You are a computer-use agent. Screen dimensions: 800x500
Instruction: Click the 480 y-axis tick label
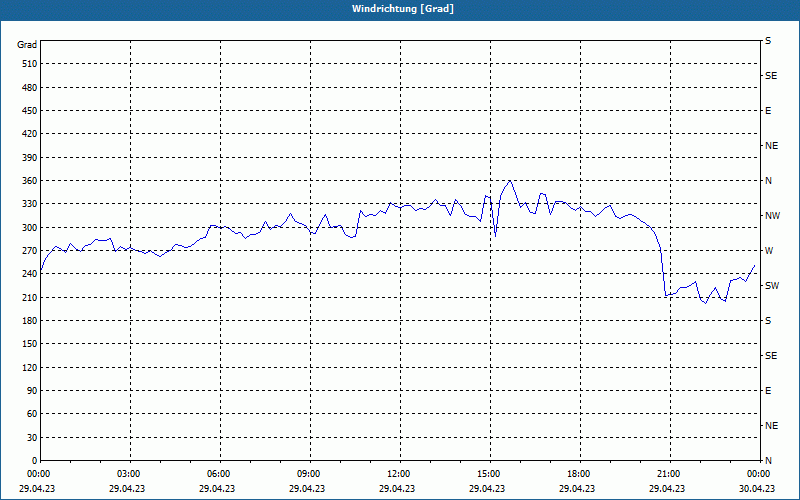[30, 87]
